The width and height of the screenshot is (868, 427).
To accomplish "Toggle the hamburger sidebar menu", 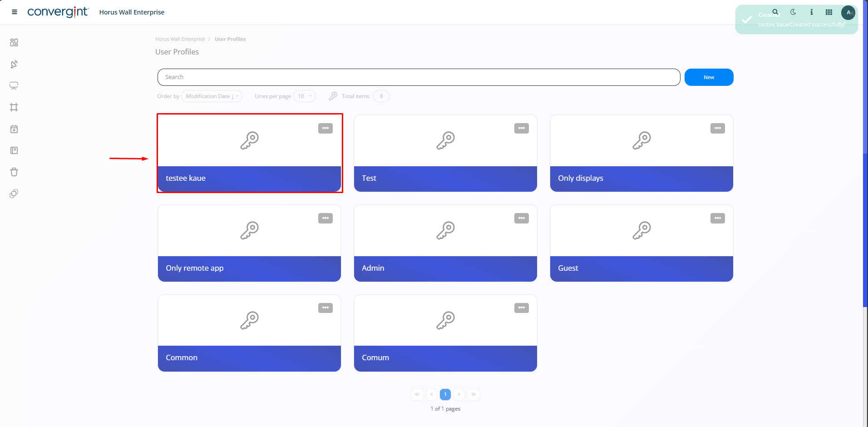I will [15, 12].
